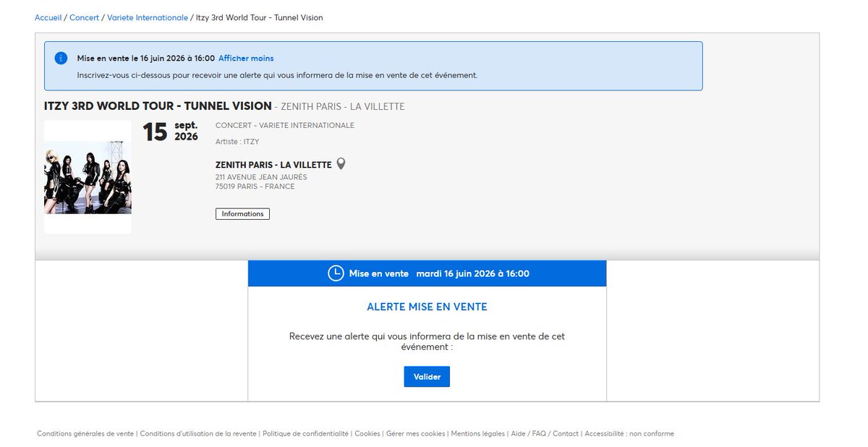Go to the Accueil breadcrumb

[48, 17]
